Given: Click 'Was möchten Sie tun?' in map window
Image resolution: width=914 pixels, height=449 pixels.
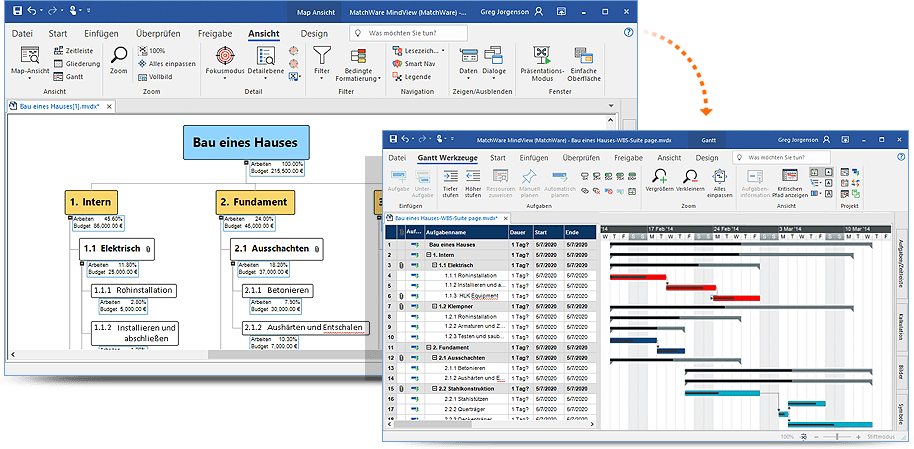Looking at the screenshot, I should 409,33.
